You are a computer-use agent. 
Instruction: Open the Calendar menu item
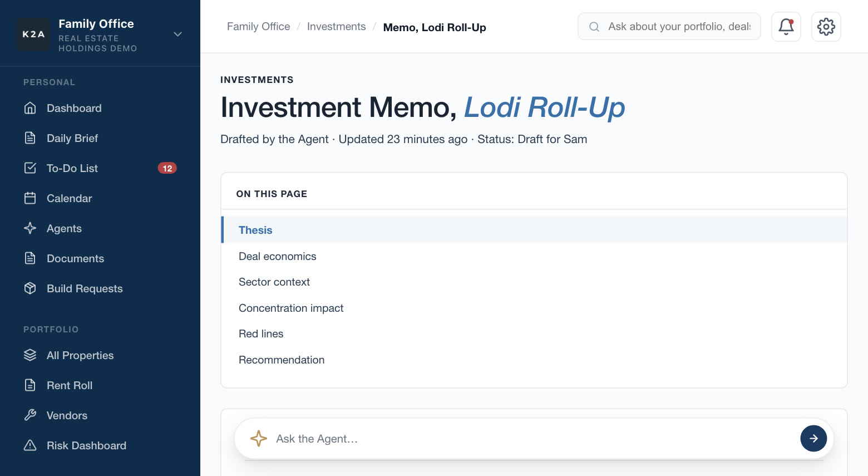pos(100,198)
